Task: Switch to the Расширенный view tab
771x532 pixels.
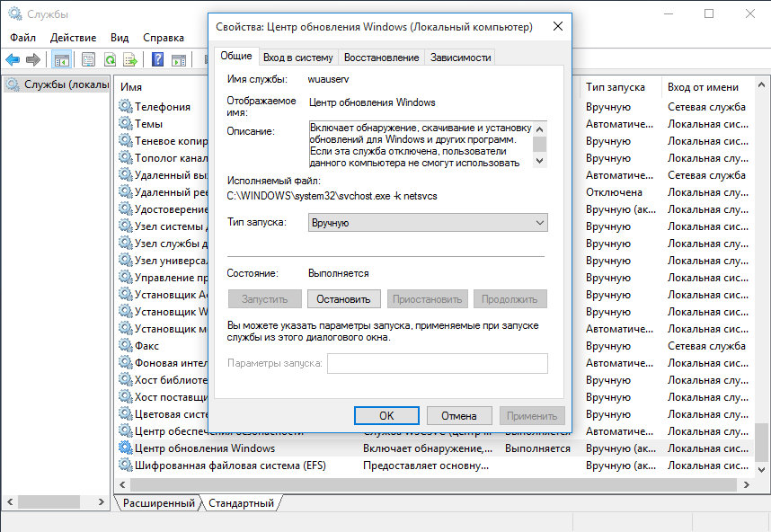Action: pyautogui.click(x=158, y=503)
